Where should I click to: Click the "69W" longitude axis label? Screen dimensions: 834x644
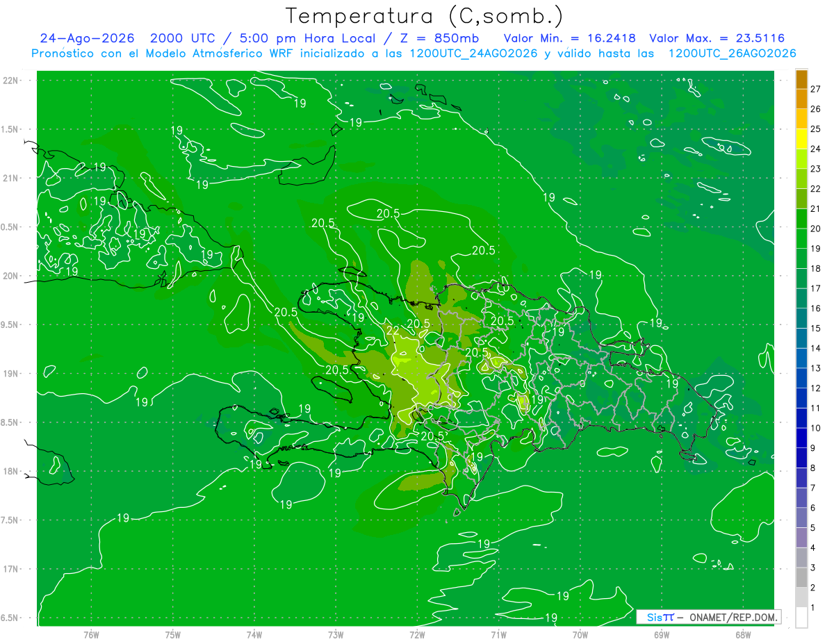point(662,634)
